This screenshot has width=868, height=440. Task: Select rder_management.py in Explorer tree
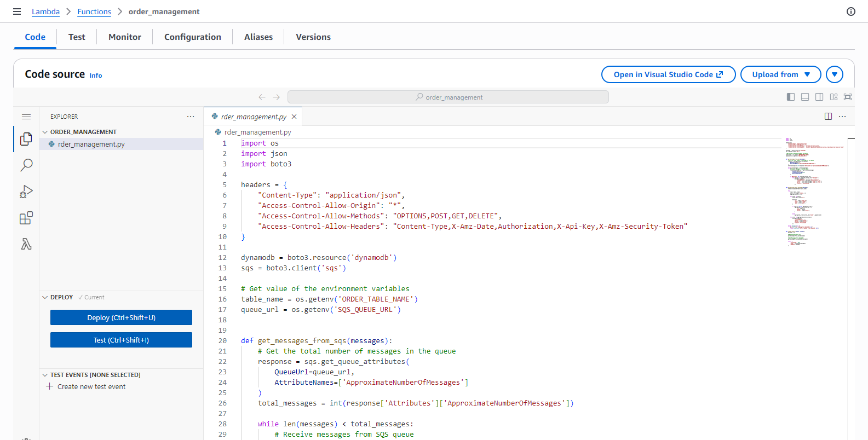[121, 144]
